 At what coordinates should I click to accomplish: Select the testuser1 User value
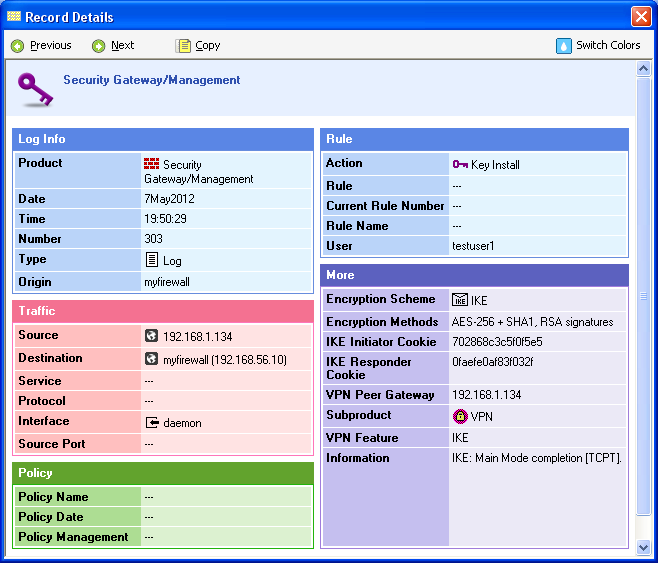click(x=473, y=246)
